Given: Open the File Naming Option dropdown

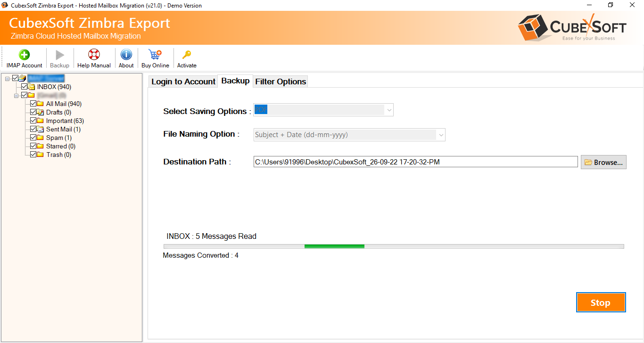Looking at the screenshot, I should pos(349,135).
